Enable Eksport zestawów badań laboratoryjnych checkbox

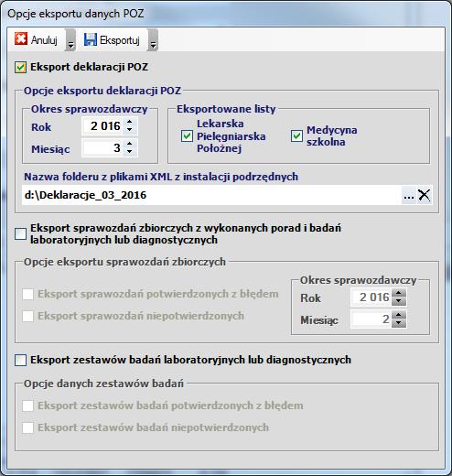(x=21, y=360)
